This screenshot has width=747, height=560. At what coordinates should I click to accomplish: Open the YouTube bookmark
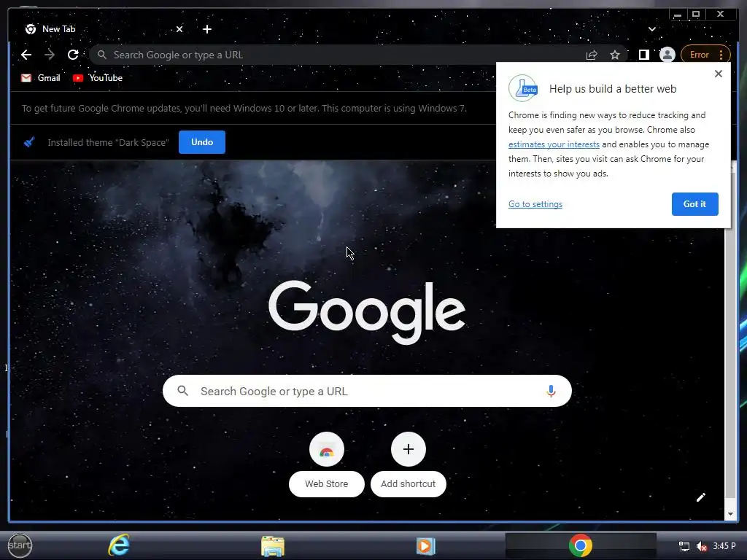click(98, 77)
